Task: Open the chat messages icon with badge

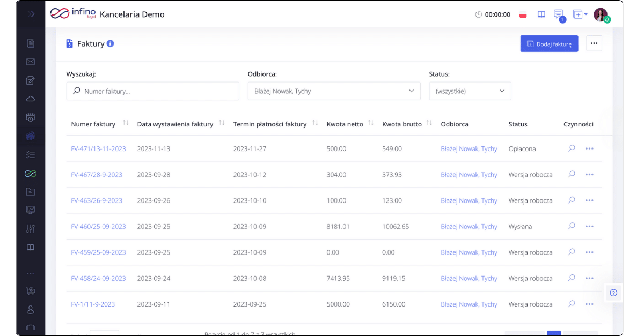Action: coord(559,15)
